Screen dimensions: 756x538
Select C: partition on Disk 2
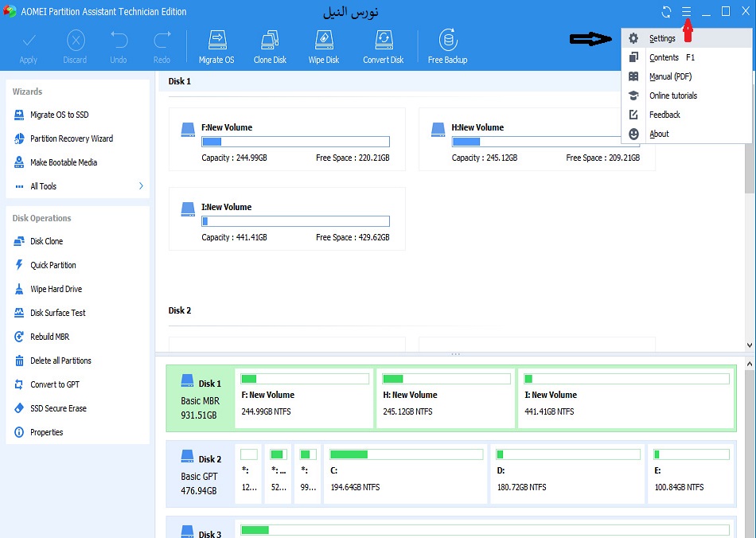pos(405,474)
